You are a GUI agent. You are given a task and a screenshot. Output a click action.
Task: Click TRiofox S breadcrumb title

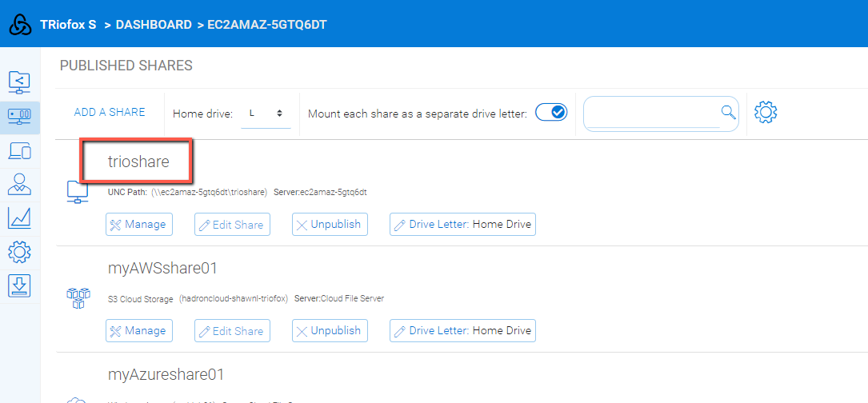tap(68, 25)
